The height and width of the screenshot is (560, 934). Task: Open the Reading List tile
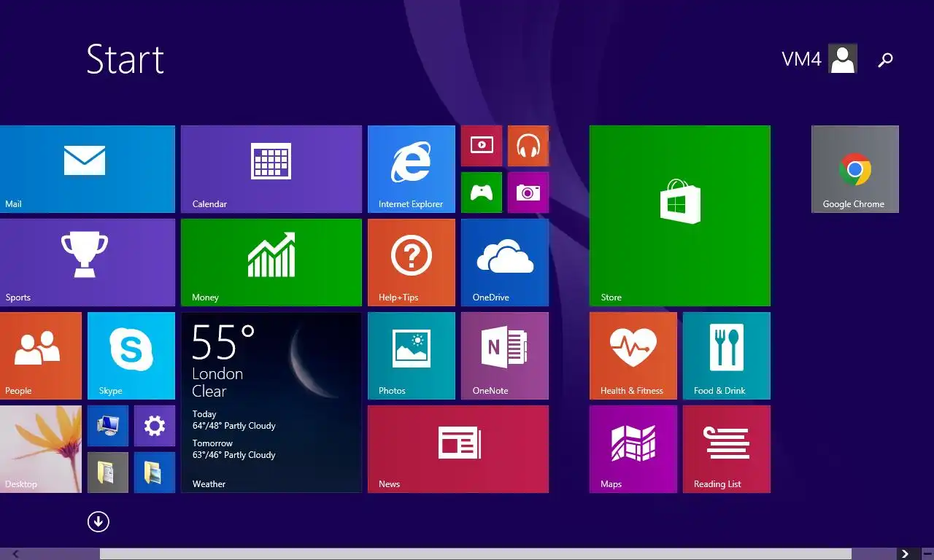tap(727, 449)
